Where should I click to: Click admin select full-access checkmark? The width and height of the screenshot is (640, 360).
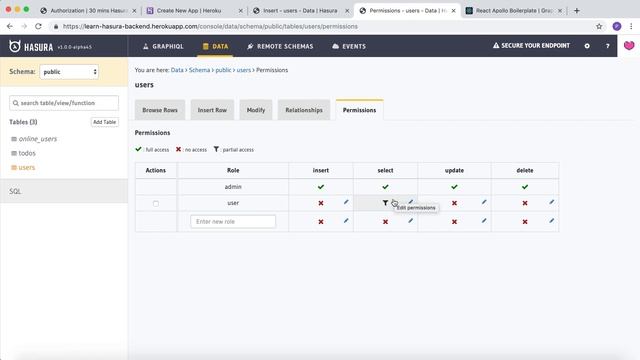[385, 187]
